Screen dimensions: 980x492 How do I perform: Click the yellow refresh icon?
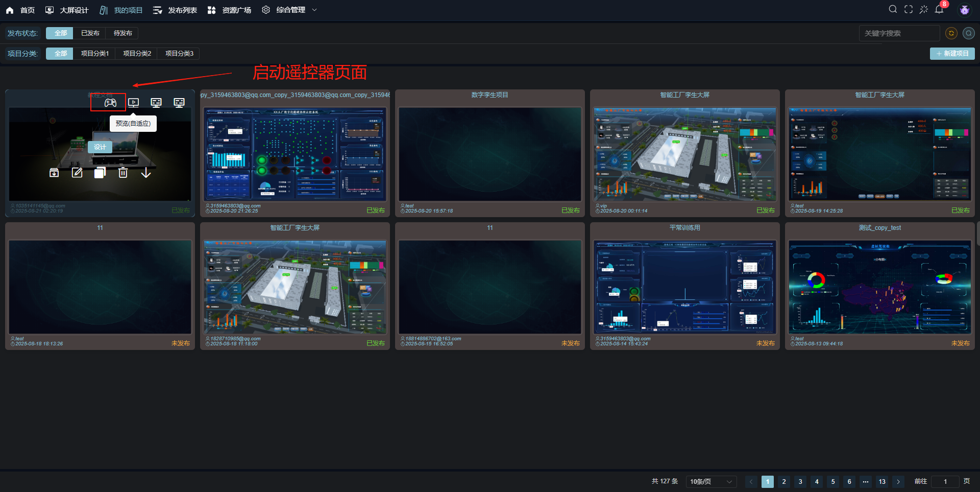point(951,33)
